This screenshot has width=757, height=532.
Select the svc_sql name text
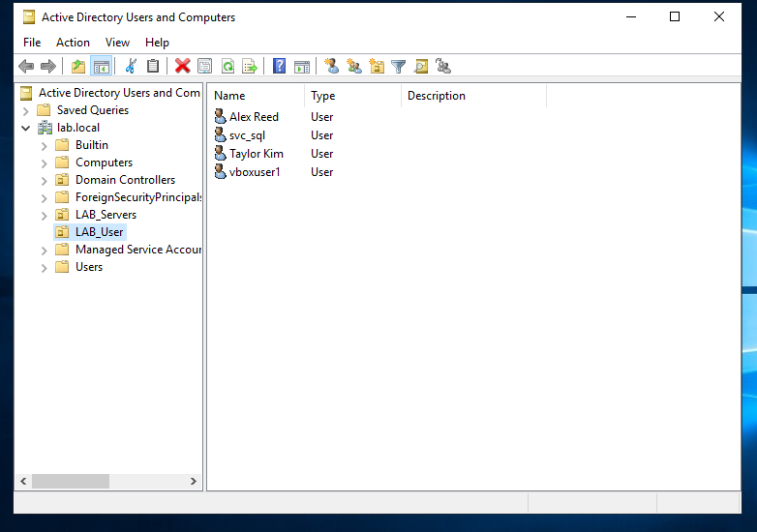247,135
